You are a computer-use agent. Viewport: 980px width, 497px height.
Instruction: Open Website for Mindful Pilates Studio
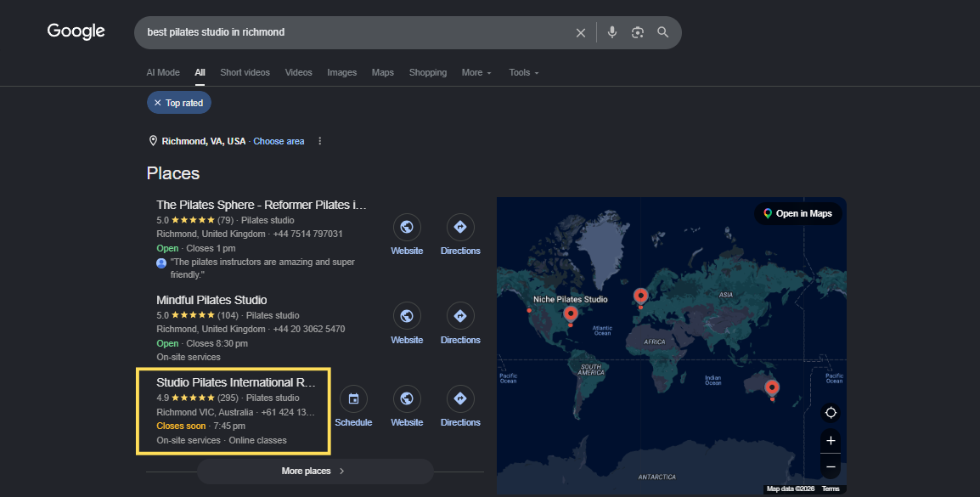[407, 324]
